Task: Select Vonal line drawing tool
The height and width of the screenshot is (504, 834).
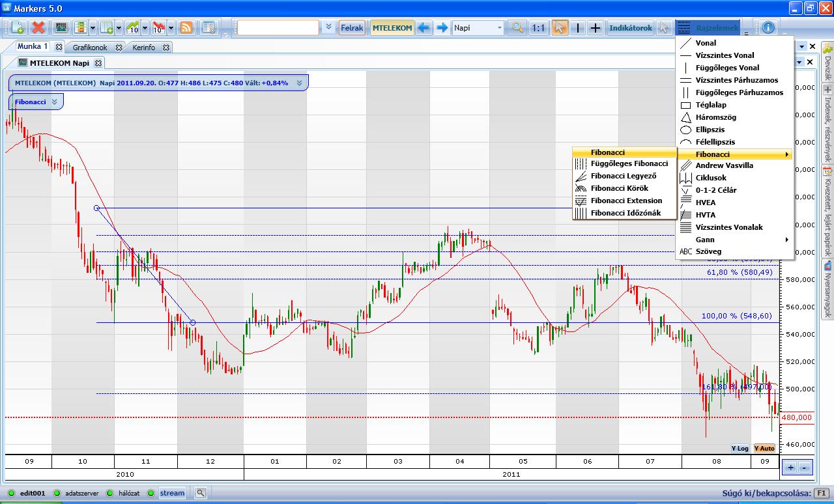Action: point(735,43)
